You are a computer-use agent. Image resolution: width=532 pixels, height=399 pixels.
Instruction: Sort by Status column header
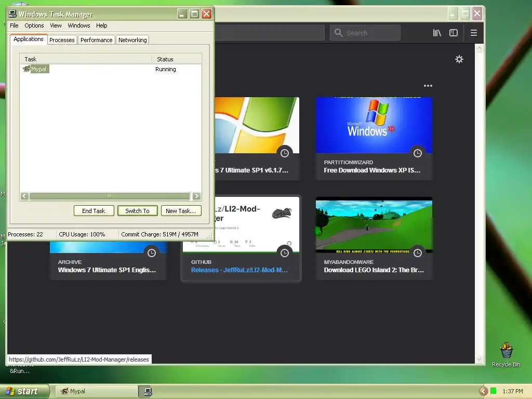tap(177, 59)
